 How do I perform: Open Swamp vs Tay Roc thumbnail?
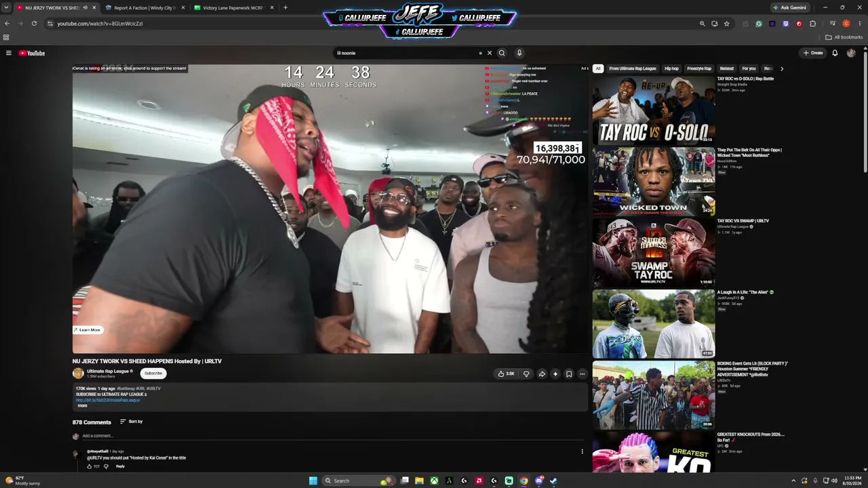click(x=654, y=252)
